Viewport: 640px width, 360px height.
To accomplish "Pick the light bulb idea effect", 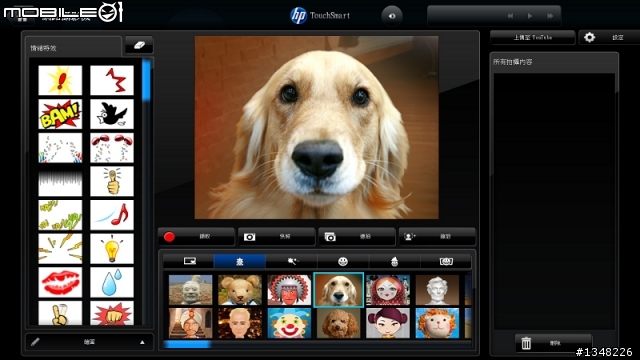I will 112,249.
